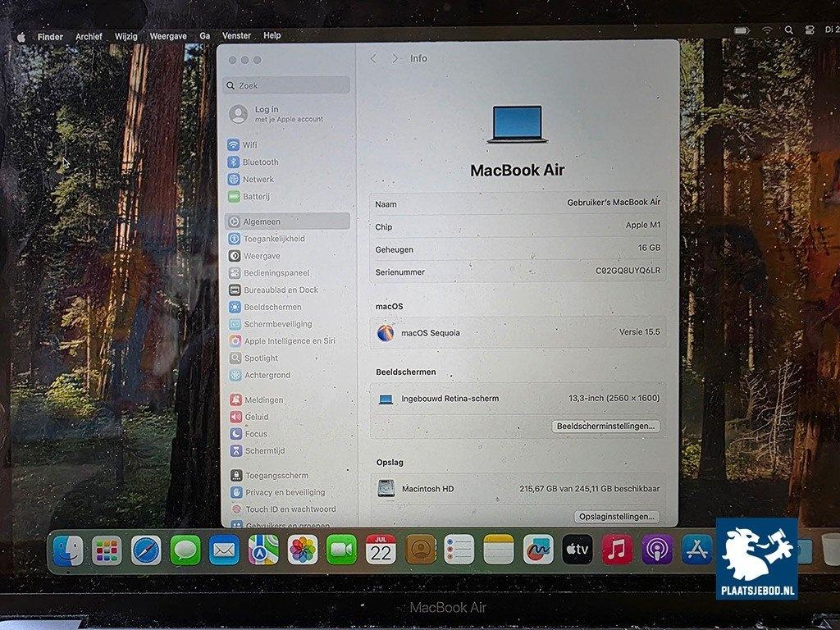This screenshot has width=840, height=630.
Task: Click the 16 GB Geheugen value
Action: 649,248
